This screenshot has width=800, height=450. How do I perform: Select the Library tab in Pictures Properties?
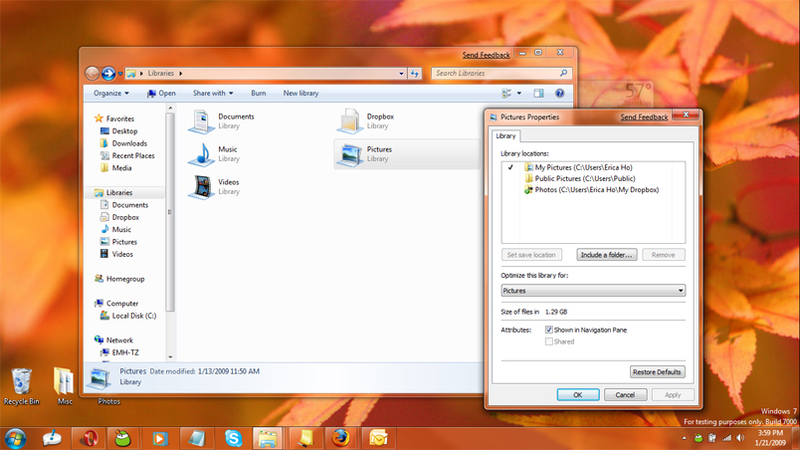tap(506, 136)
